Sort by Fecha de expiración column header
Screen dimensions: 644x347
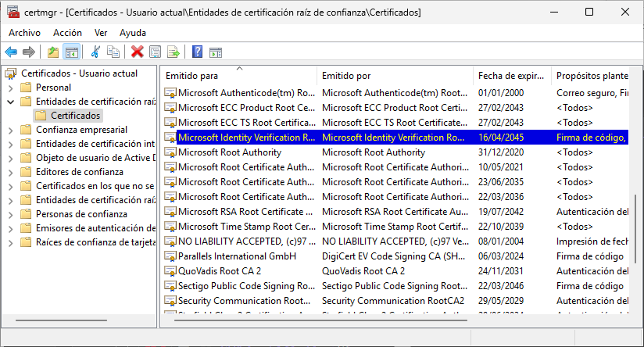coord(512,76)
